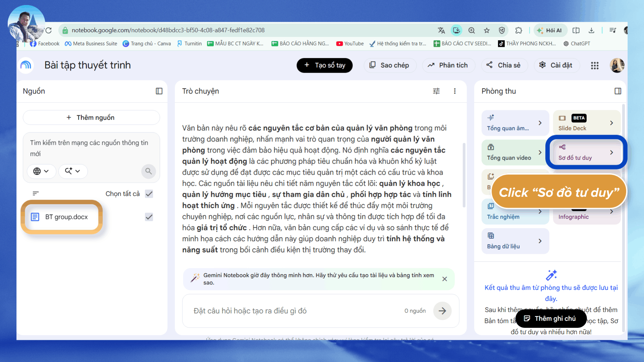Generate a Tổng quan video overview
Viewport: 644px width, 362px height.
[x=515, y=153]
